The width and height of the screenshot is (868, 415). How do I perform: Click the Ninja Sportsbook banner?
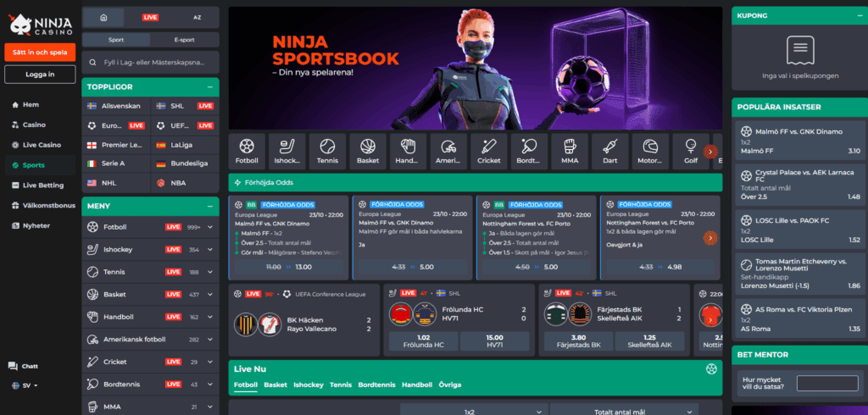pyautogui.click(x=475, y=69)
